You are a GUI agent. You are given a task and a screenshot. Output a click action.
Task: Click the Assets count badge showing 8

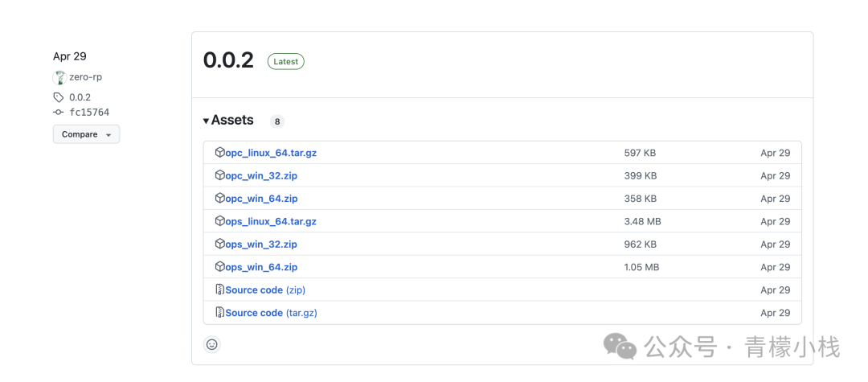point(277,121)
